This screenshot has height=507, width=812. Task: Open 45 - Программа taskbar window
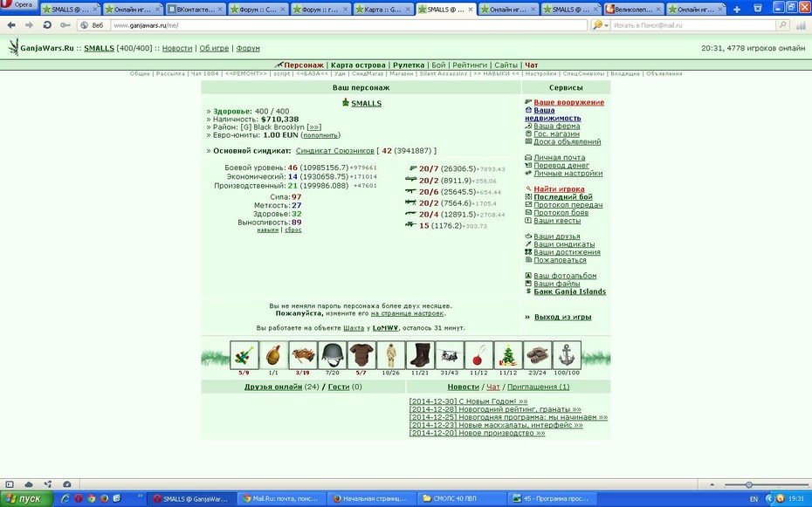click(551, 499)
